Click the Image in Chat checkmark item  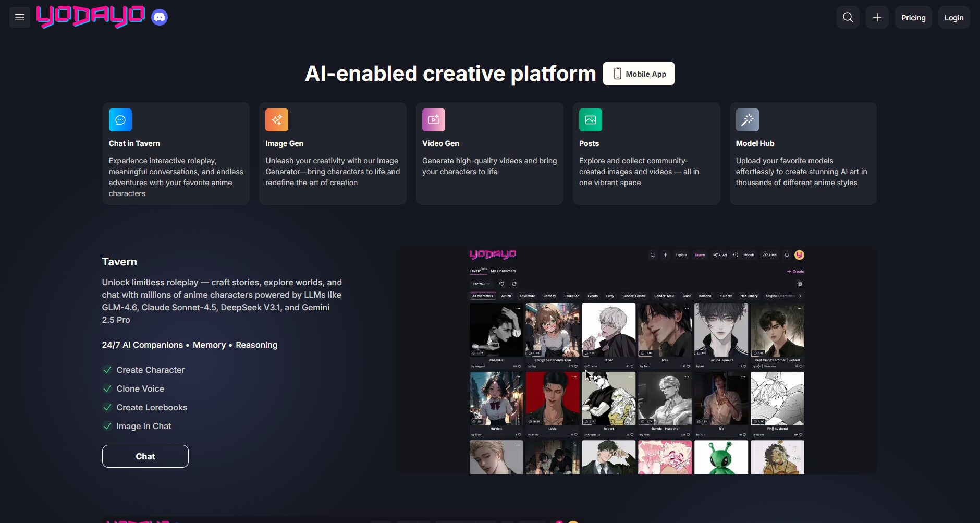[x=143, y=426]
